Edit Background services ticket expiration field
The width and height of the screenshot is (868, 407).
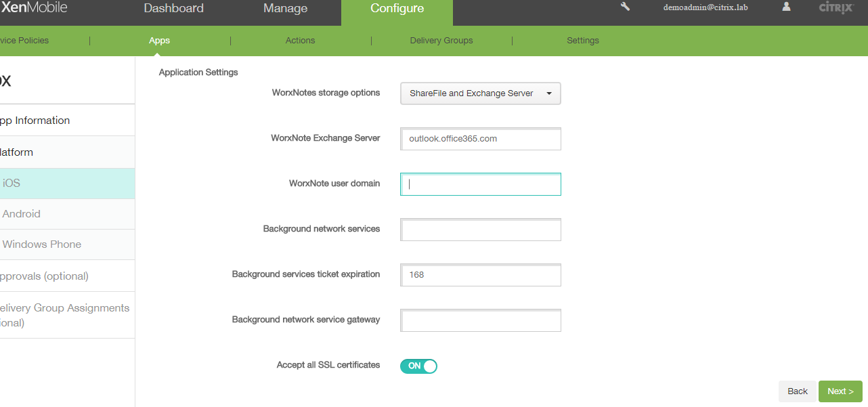480,275
